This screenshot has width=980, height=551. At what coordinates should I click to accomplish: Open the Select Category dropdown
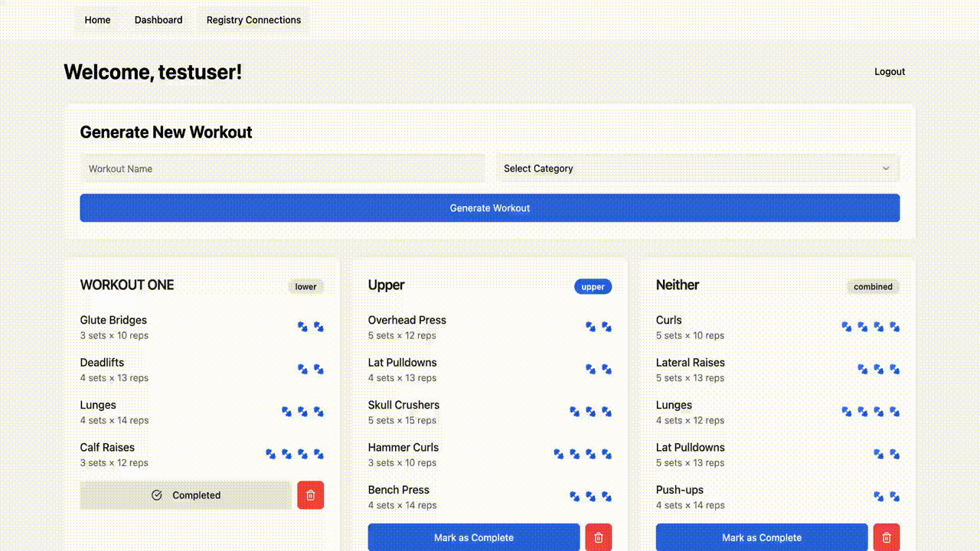point(697,168)
